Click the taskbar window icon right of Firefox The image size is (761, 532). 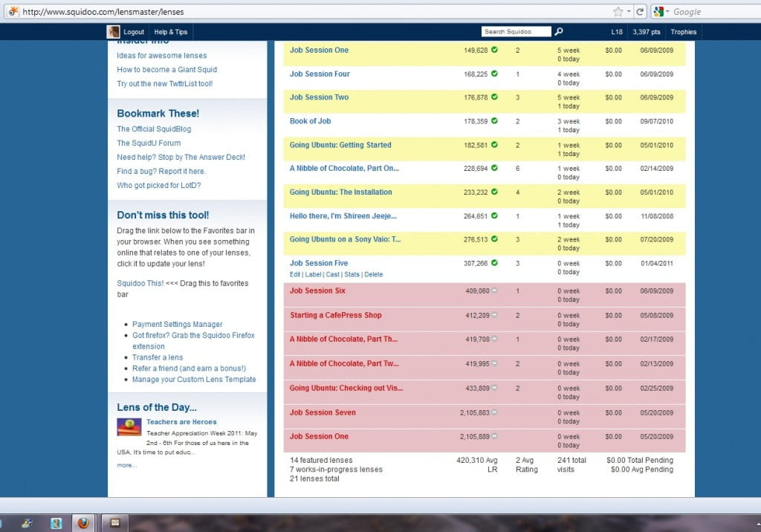[115, 523]
